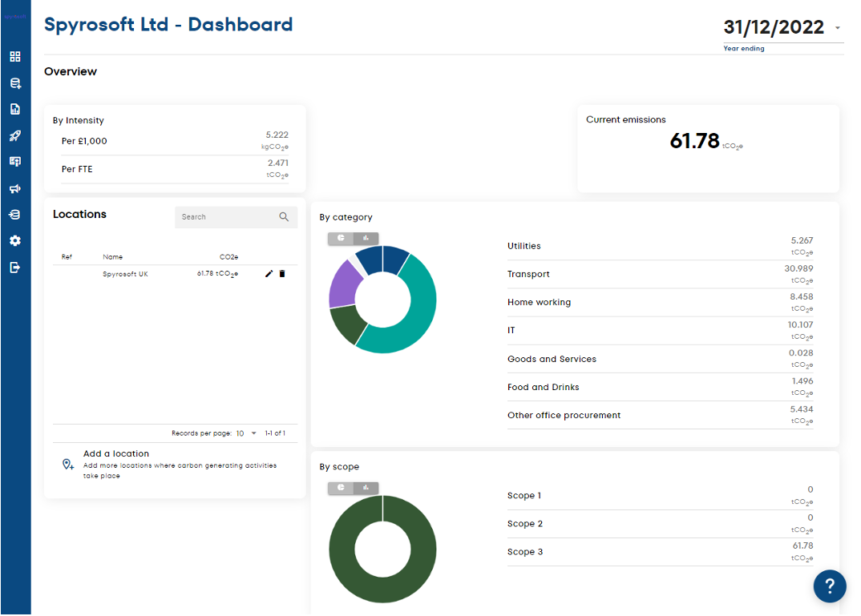Open the reports chart document icon

pos(15,109)
